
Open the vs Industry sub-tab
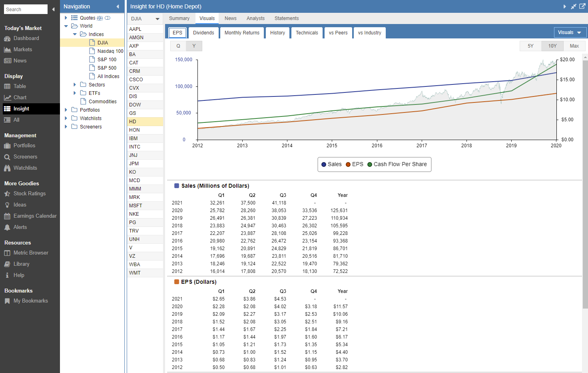coord(369,33)
